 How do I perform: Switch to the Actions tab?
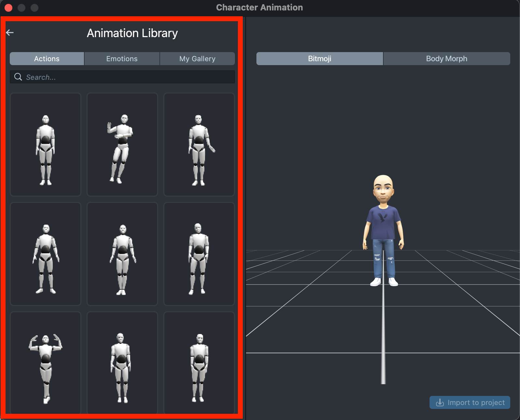(47, 59)
